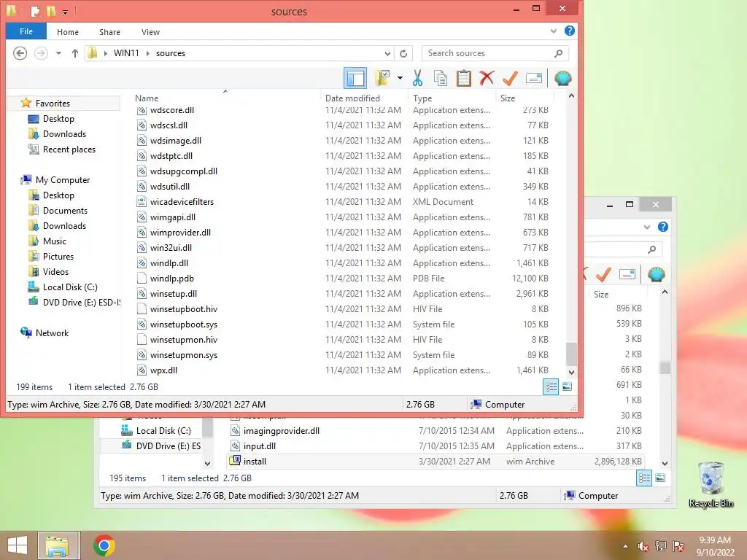The width and height of the screenshot is (747, 560).
Task: Switch sources window to details view
Action: pyautogui.click(x=551, y=386)
